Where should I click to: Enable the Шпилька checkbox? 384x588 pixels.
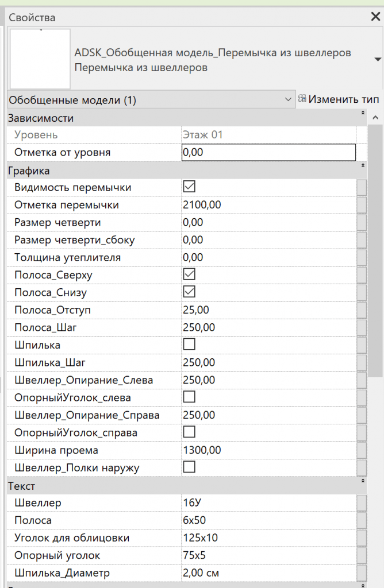(x=189, y=345)
